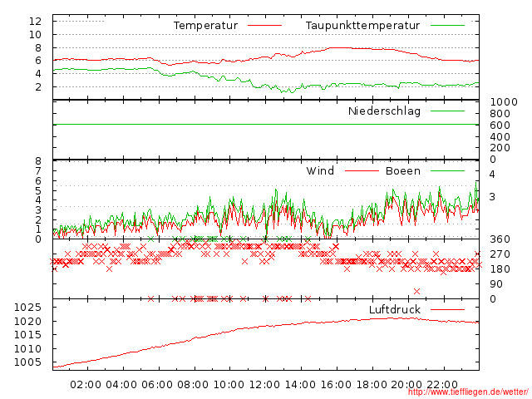Screen dimensions: 532x399
Task: Click the green Boeen legend line
Action: 447,171
